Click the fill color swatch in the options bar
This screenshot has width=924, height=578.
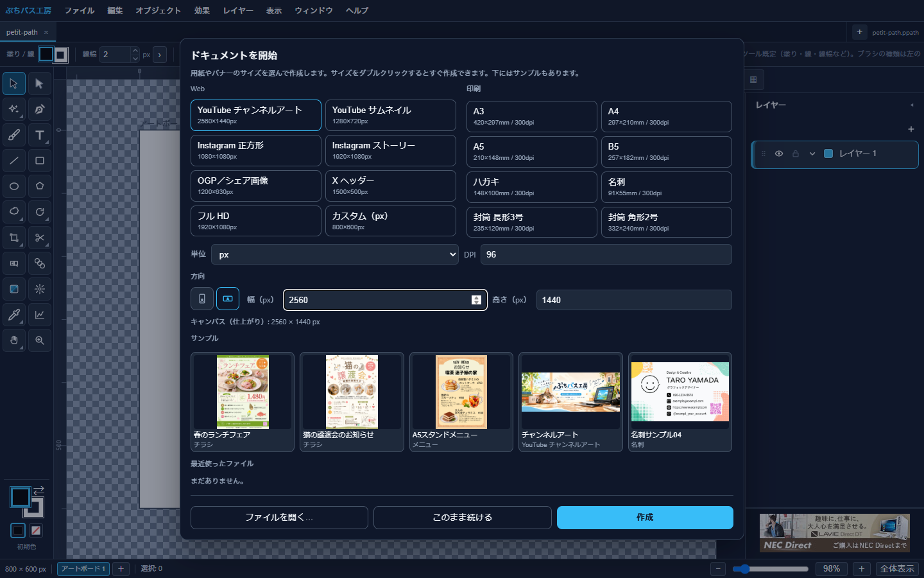(46, 55)
